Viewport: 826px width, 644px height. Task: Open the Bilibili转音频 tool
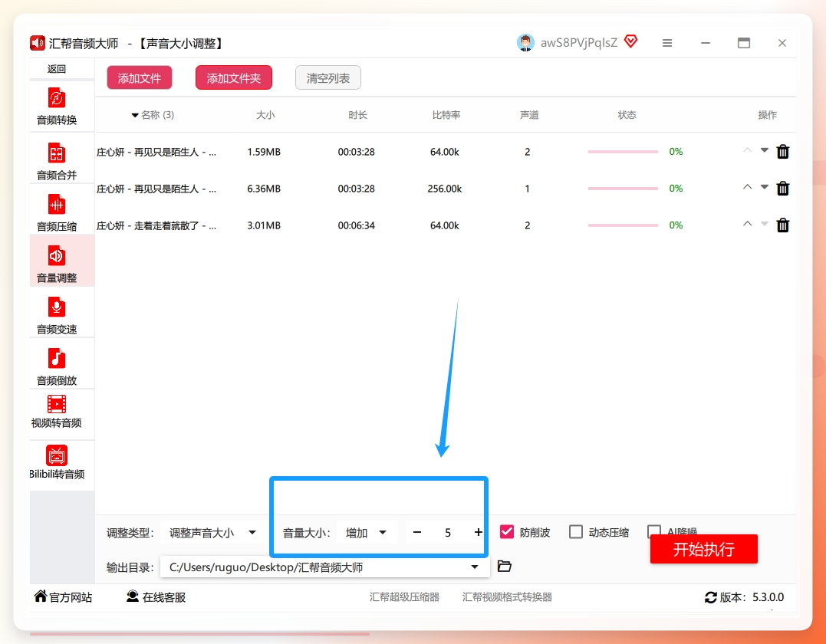coord(57,462)
